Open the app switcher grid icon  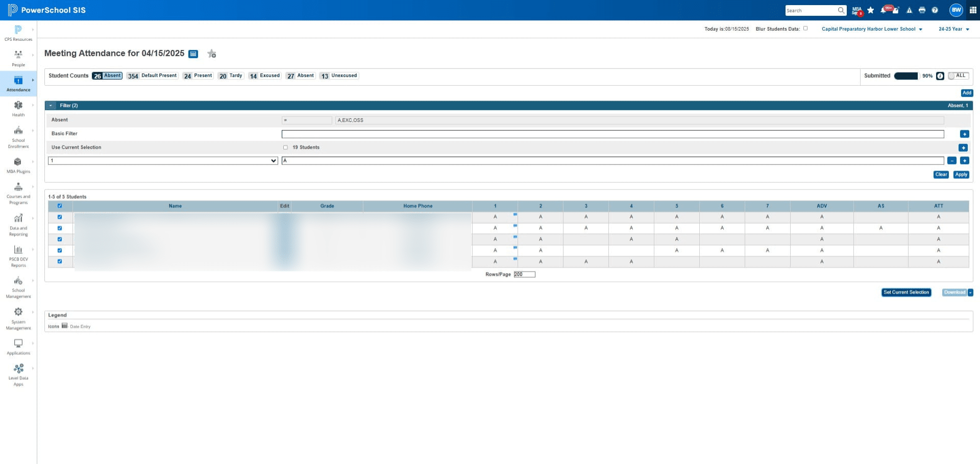pos(973,10)
